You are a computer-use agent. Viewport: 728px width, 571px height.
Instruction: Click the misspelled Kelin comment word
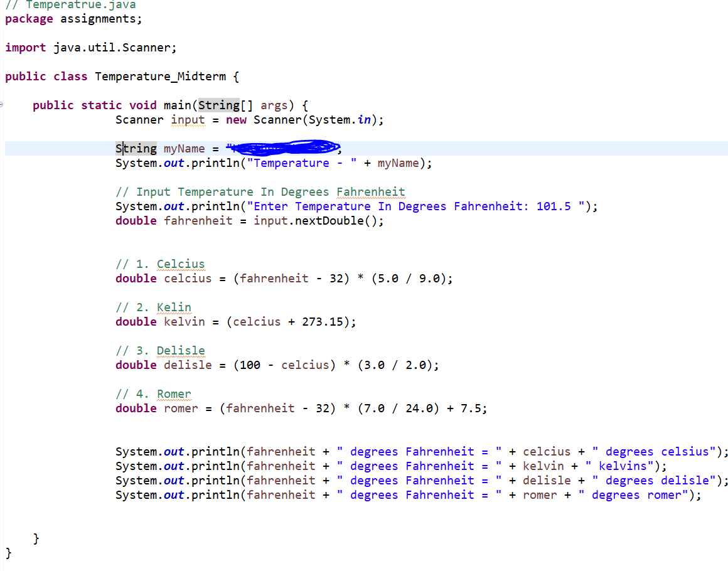[x=174, y=307]
